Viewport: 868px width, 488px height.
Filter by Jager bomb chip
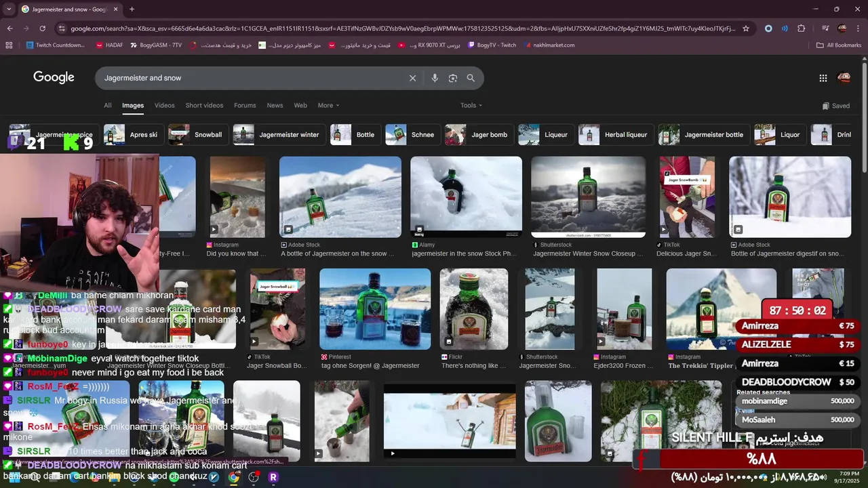[478, 135]
